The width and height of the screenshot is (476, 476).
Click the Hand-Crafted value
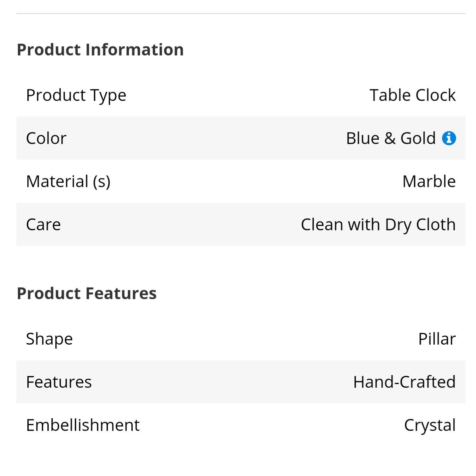coord(405,382)
